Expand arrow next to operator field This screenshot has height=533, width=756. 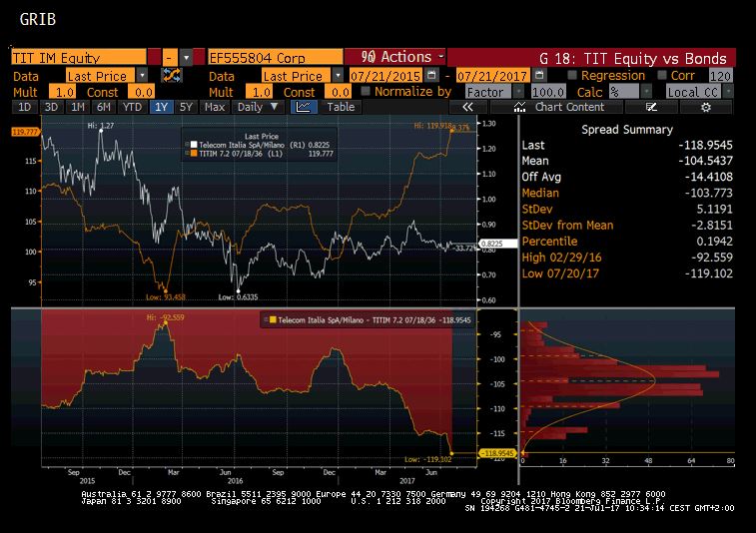click(187, 57)
